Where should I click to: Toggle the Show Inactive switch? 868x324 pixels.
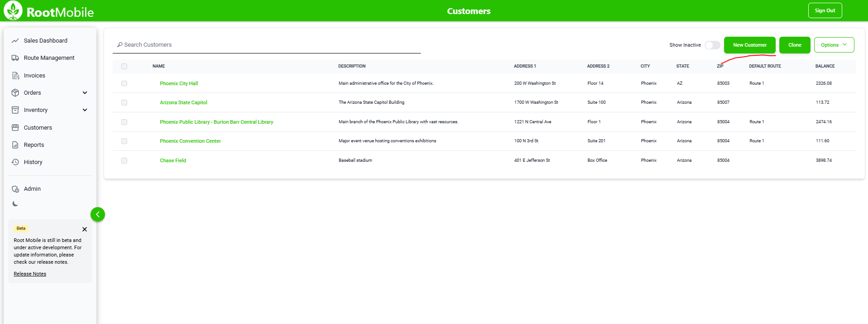[712, 45]
